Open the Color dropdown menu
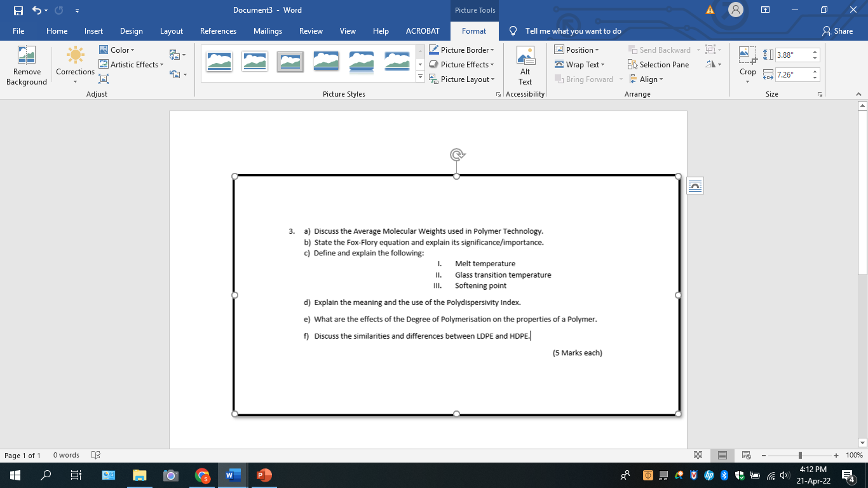This screenshot has width=868, height=488. pos(118,50)
